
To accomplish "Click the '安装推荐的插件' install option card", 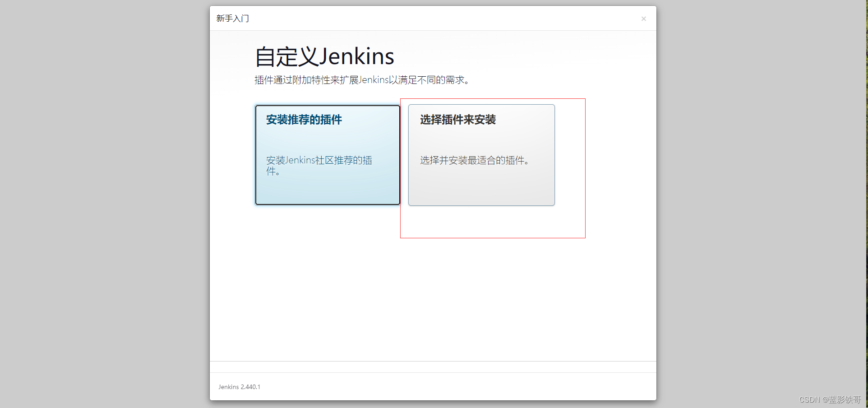I will (x=328, y=155).
